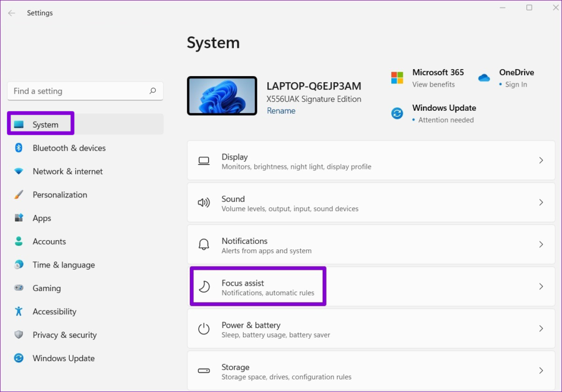Select Time & language sidebar item
Viewport: 562px width, 392px height.
coord(64,265)
